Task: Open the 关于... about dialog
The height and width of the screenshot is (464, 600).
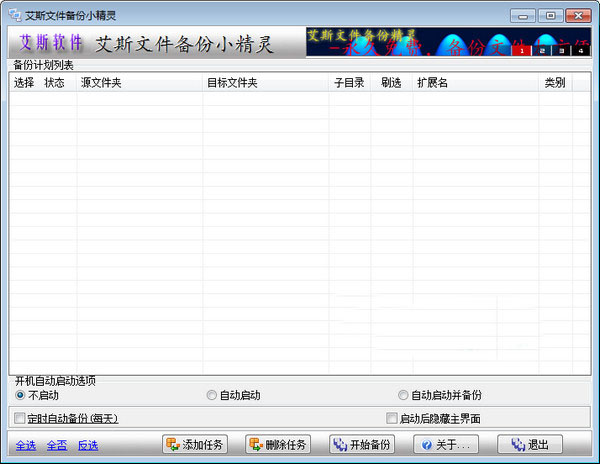Action: coord(446,444)
